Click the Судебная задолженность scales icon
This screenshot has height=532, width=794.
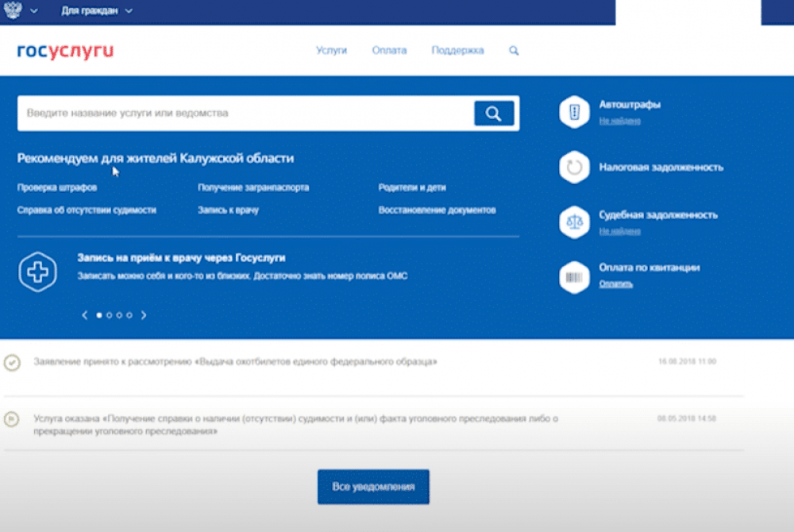(x=574, y=222)
